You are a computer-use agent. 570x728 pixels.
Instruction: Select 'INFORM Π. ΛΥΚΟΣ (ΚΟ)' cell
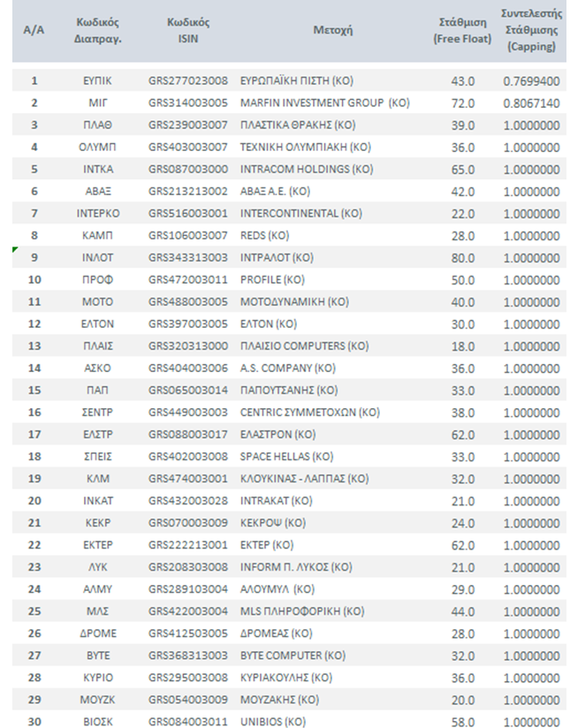pyautogui.click(x=296, y=567)
